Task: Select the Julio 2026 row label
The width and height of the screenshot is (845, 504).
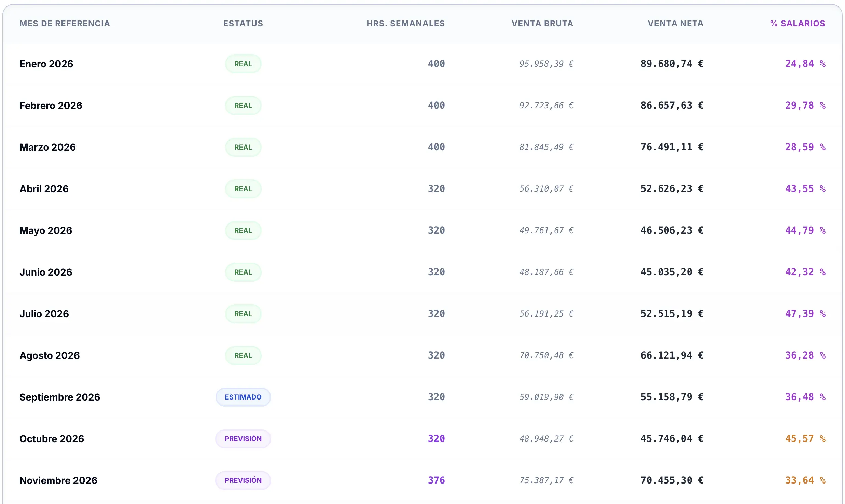Action: pos(44,314)
